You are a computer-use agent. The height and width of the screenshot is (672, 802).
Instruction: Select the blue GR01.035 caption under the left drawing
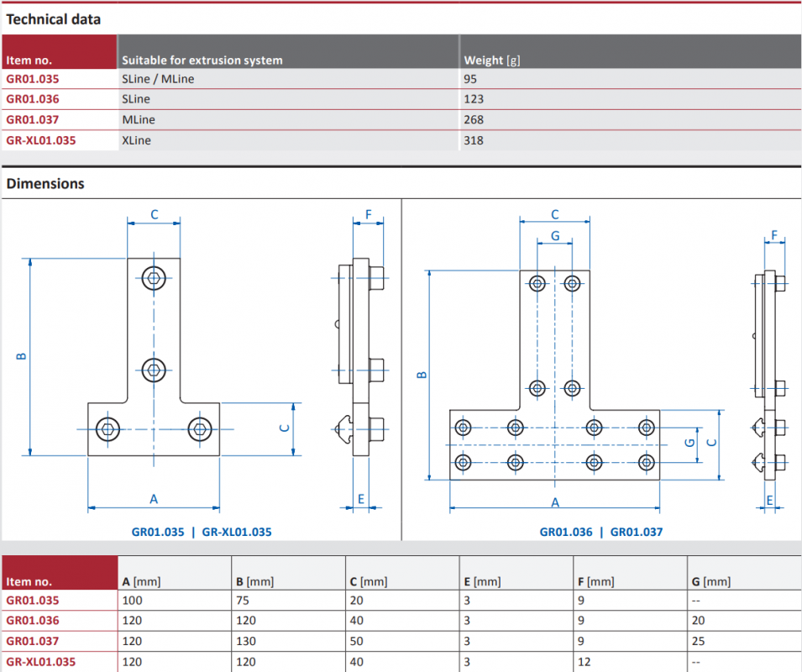[158, 532]
